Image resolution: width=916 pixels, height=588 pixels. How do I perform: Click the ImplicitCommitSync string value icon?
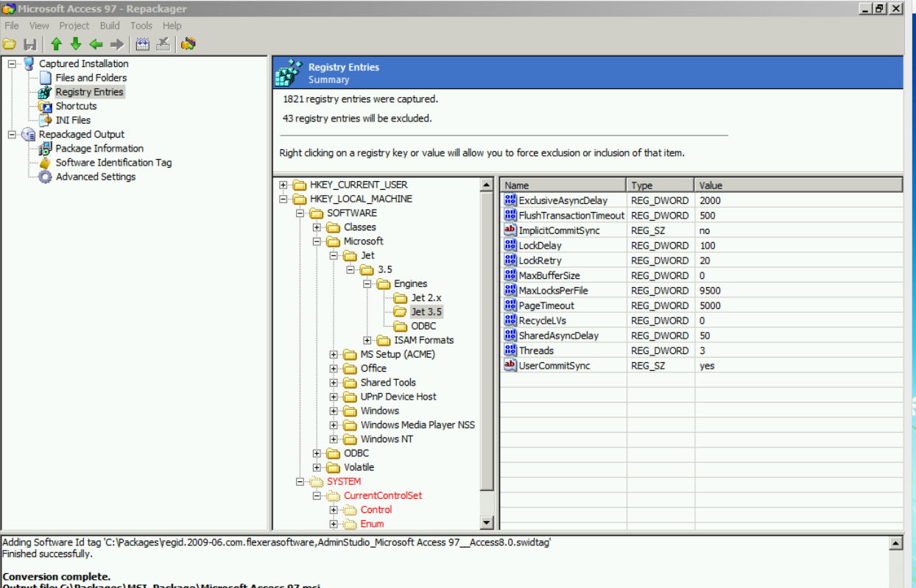(x=510, y=230)
